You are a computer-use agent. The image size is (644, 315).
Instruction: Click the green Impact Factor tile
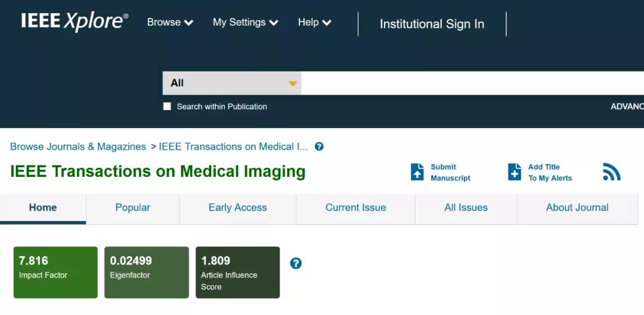pos(55,272)
